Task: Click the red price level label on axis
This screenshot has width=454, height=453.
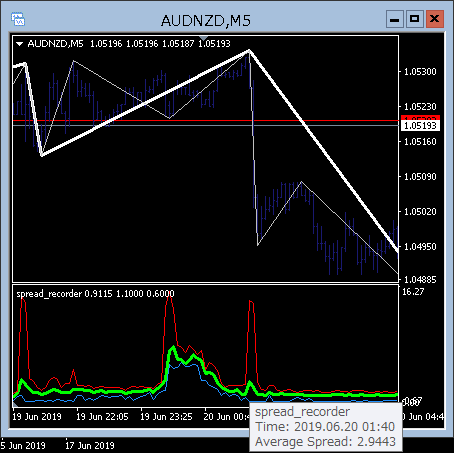Action: 420,118
